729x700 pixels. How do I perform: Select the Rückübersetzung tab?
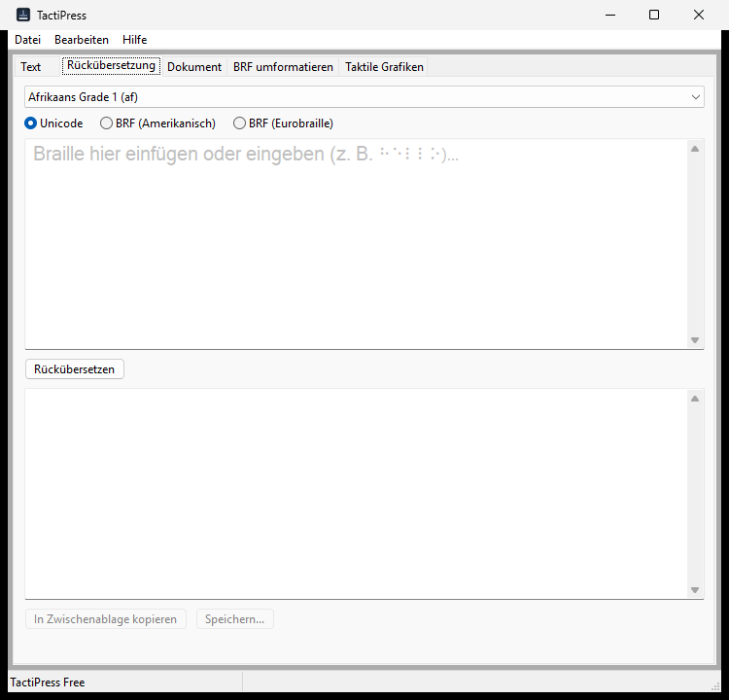tap(111, 65)
